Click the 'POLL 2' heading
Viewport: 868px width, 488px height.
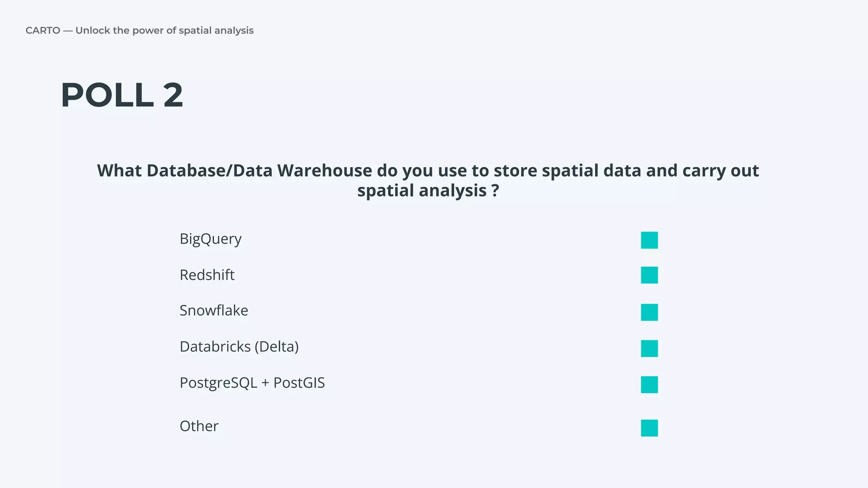pyautogui.click(x=122, y=95)
